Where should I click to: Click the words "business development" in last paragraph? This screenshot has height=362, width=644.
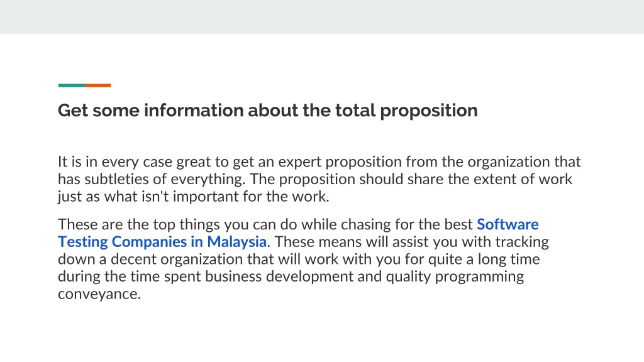[279, 277]
